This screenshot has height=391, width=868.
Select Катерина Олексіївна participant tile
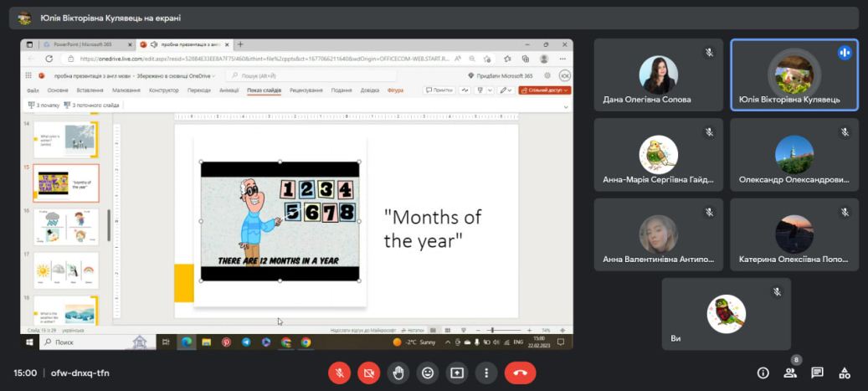pyautogui.click(x=794, y=234)
